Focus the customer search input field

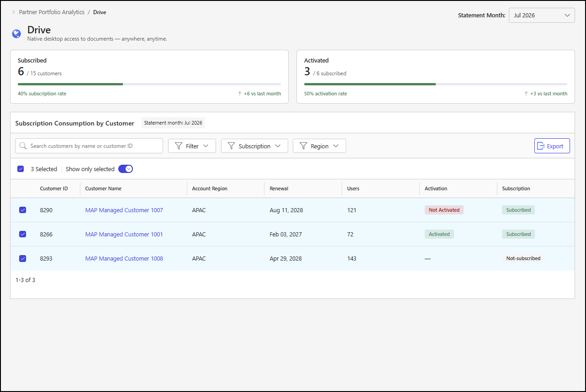pos(89,146)
